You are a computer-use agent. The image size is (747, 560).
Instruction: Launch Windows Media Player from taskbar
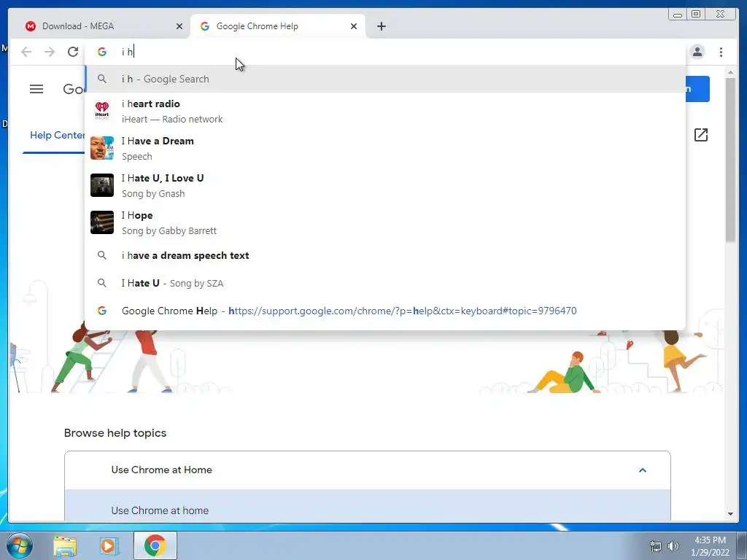109,545
